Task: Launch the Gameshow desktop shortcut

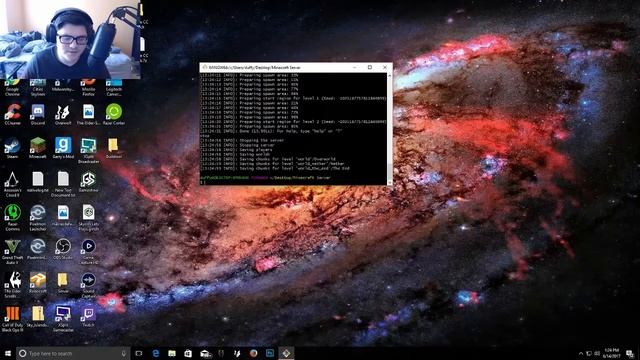Action: (x=88, y=182)
